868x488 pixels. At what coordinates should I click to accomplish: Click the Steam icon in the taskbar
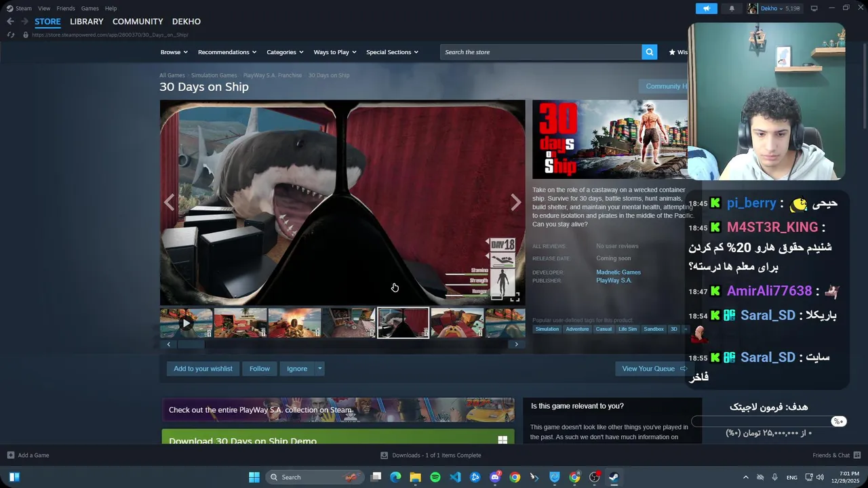(x=614, y=477)
